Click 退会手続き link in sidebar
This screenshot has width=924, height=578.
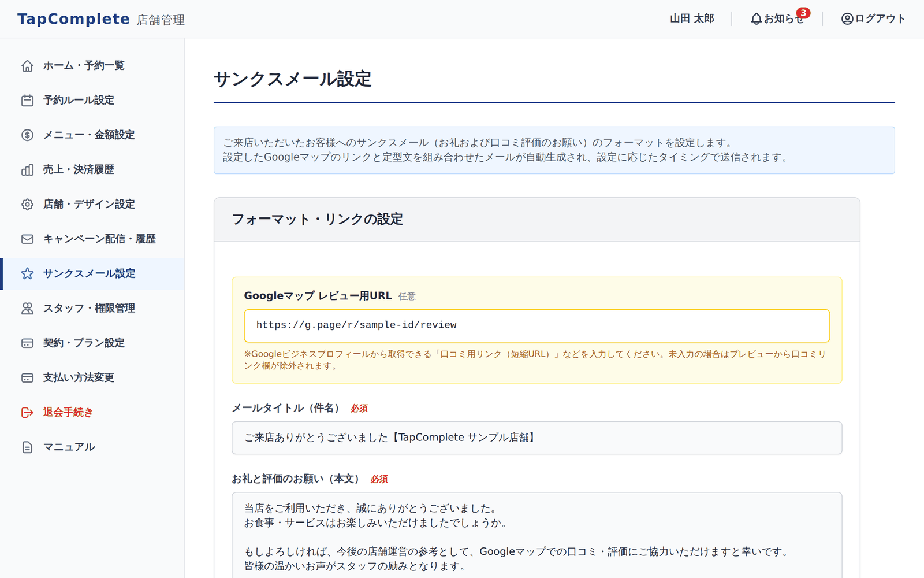coord(92,412)
